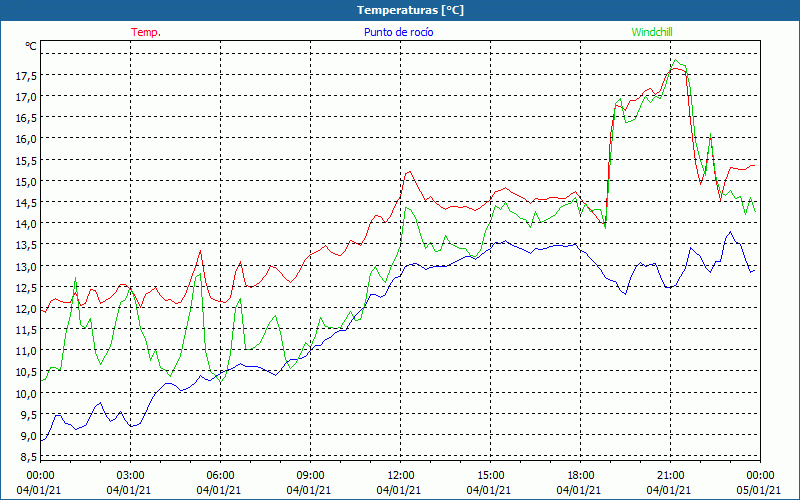800x500 pixels.
Task: Select the red 'Temp.' legend label
Action: point(146,32)
